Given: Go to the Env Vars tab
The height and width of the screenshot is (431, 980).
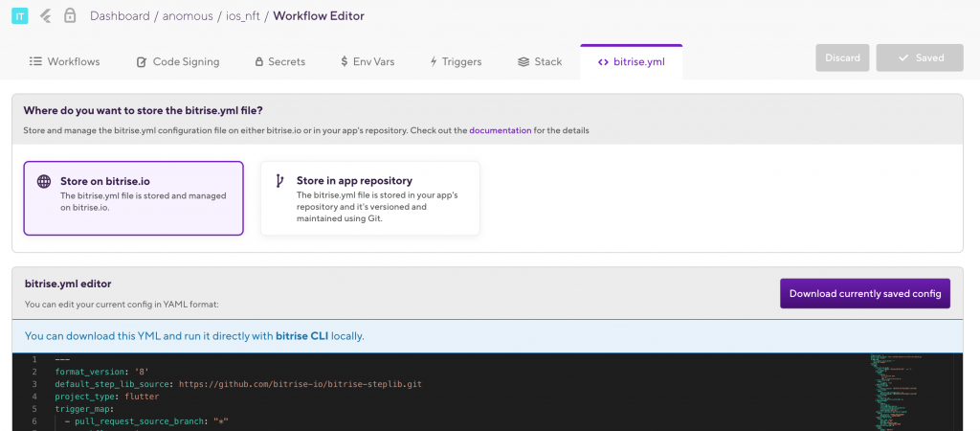Looking at the screenshot, I should [x=367, y=61].
